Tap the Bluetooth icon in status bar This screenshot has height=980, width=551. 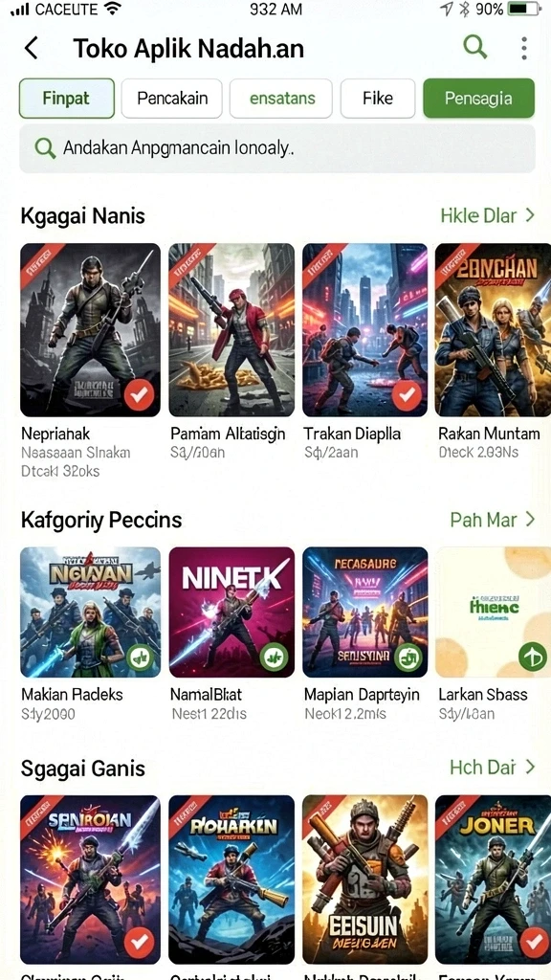pos(464,10)
